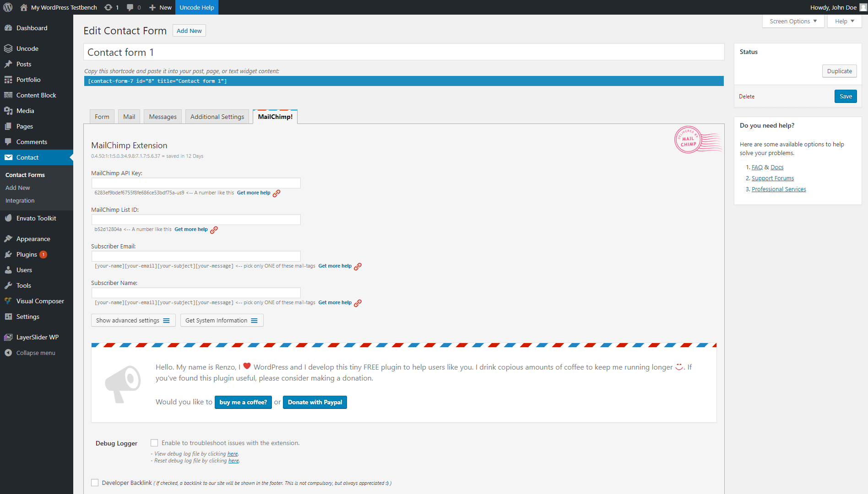This screenshot has width=868, height=494.
Task: Click Donate with Paypal
Action: [x=315, y=402]
